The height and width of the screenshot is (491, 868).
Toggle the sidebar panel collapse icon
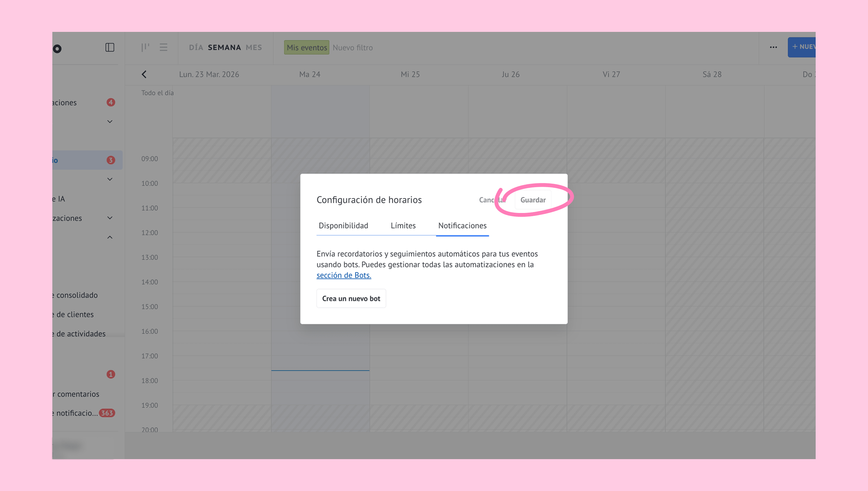tap(110, 47)
